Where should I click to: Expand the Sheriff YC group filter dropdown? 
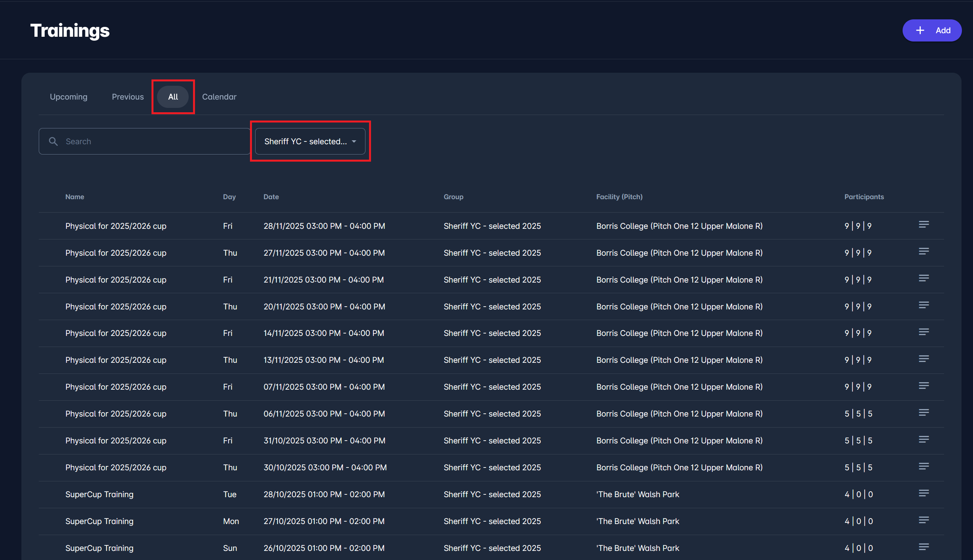coord(310,141)
